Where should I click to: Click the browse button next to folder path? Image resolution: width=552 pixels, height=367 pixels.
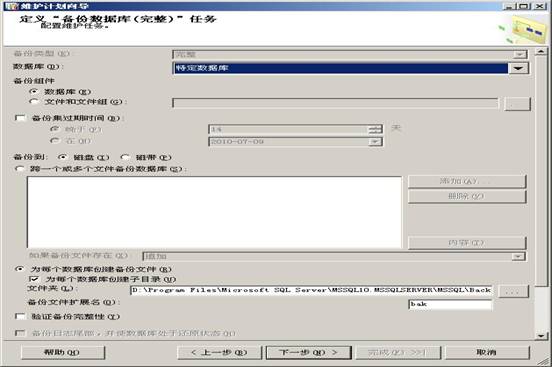(514, 291)
